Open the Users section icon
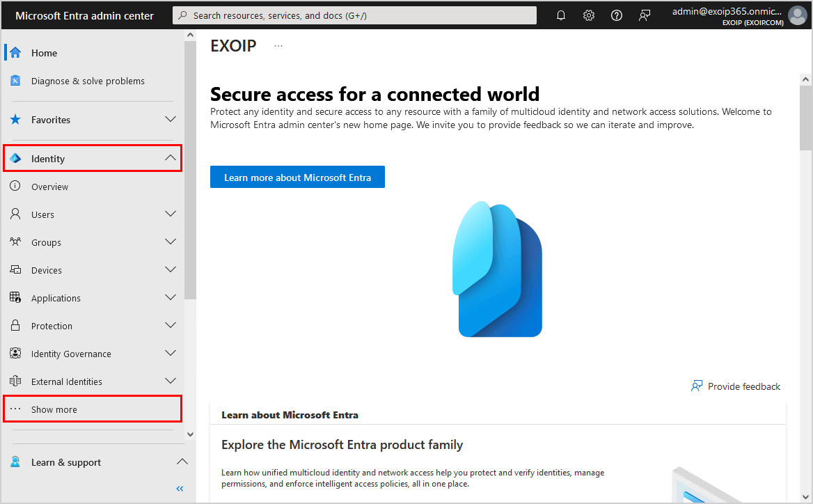Screen dimensions: 813x504 tap(15, 214)
